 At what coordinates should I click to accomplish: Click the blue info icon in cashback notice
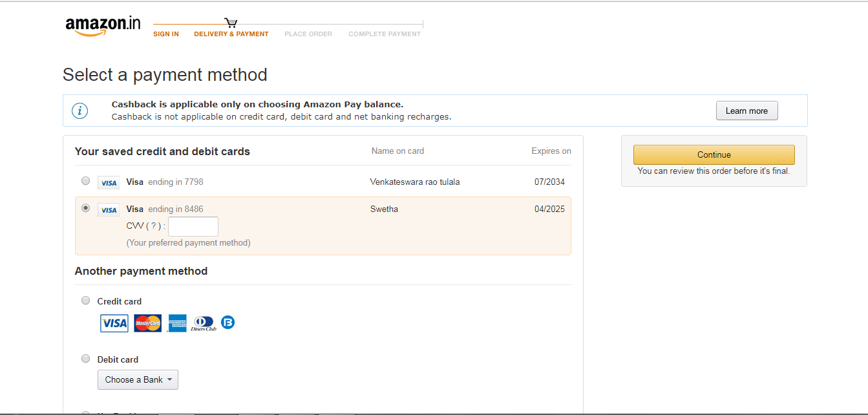coord(79,111)
